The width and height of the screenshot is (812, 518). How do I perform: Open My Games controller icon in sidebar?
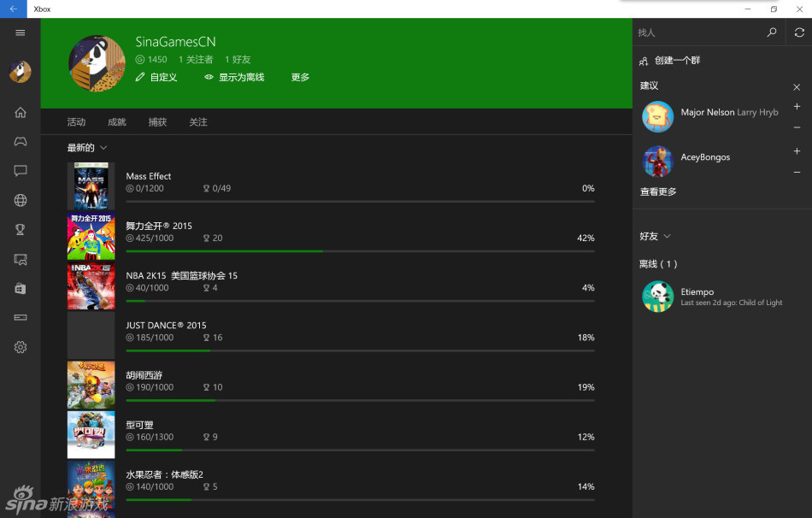[21, 141]
